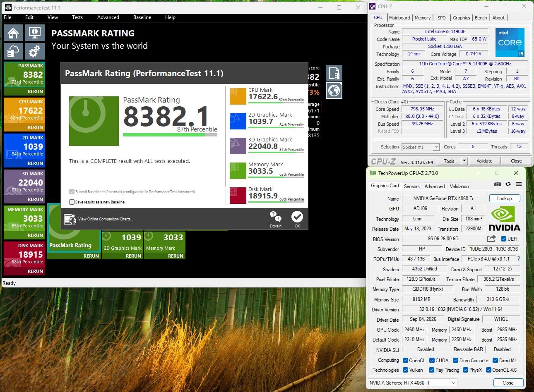Toggle the CUDA checkbox
The width and height of the screenshot is (534, 392).
[432, 361]
